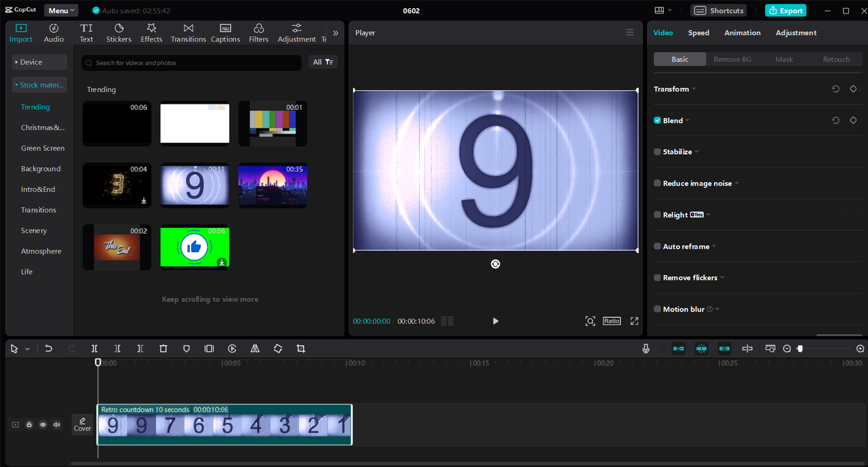This screenshot has width=868, height=467.
Task: Show more tabs with the double chevron
Action: click(x=335, y=33)
